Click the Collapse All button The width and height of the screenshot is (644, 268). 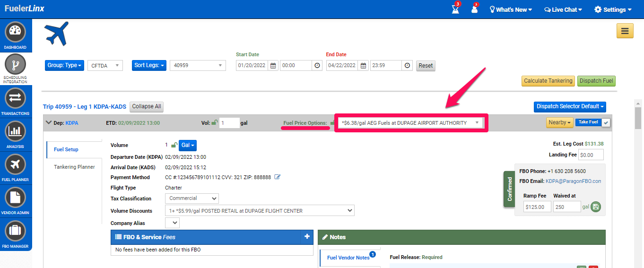tap(147, 106)
